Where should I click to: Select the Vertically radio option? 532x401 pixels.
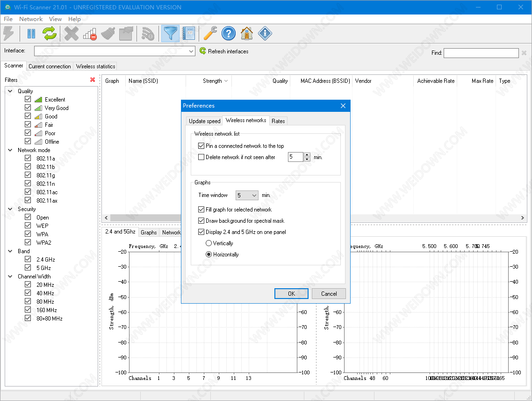pyautogui.click(x=208, y=243)
